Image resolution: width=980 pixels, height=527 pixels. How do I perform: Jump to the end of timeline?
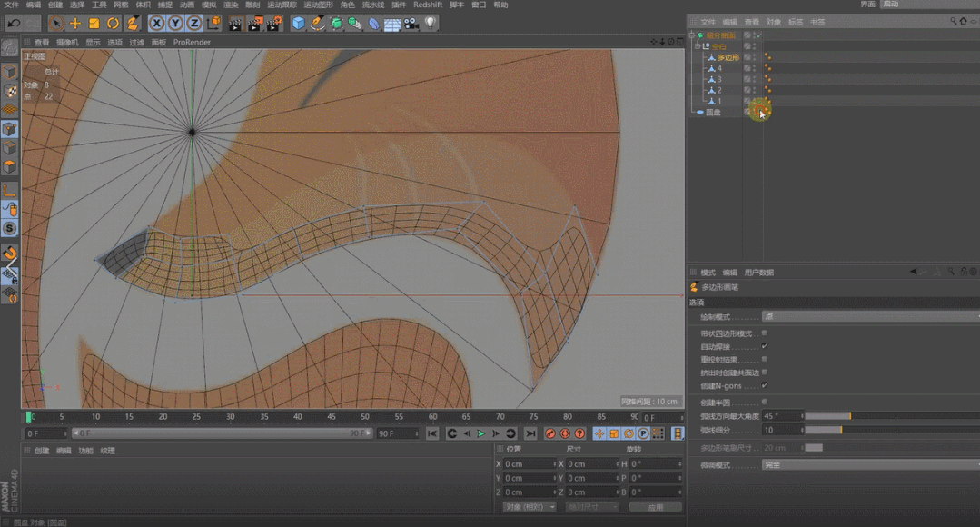pos(530,434)
